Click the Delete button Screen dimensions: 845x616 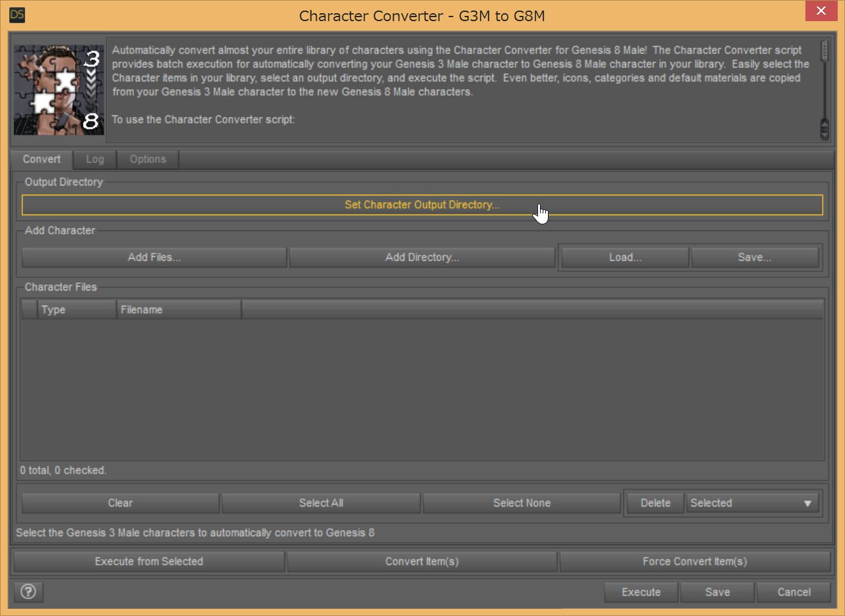click(656, 503)
